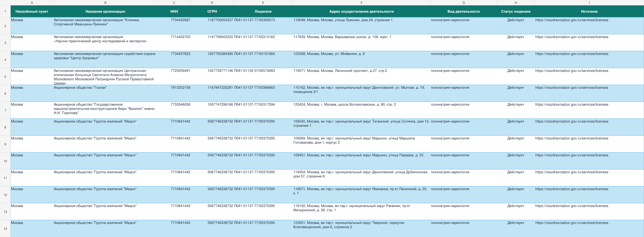Select address cell 'улица Солянка, дом 12'

pos(361,127)
